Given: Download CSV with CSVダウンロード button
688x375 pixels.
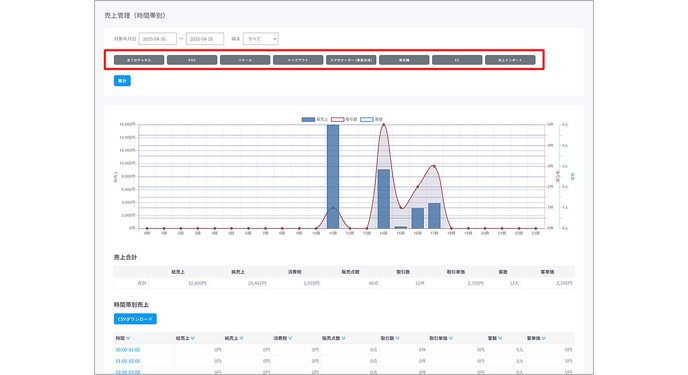Looking at the screenshot, I should tap(135, 319).
